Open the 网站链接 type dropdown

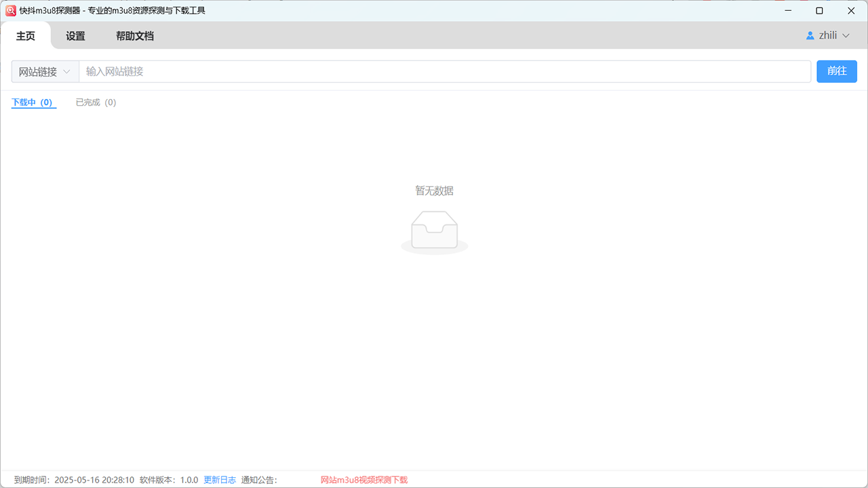tap(45, 72)
